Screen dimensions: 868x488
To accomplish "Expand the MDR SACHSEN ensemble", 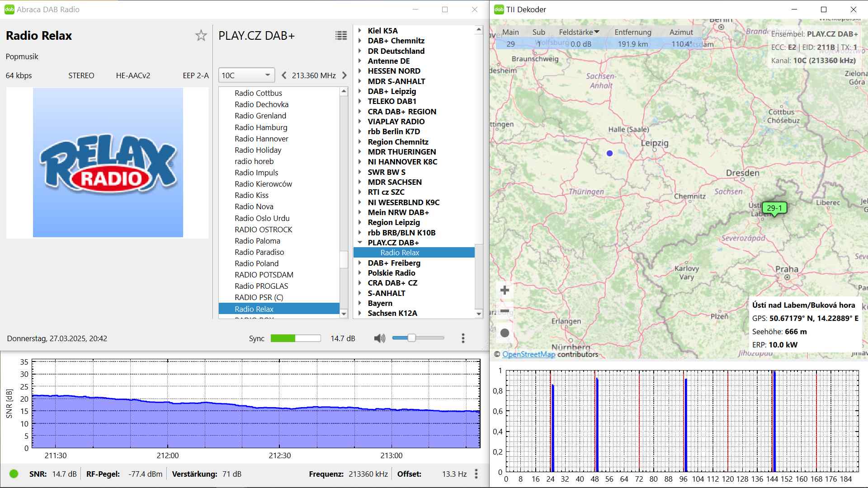I will 360,182.
